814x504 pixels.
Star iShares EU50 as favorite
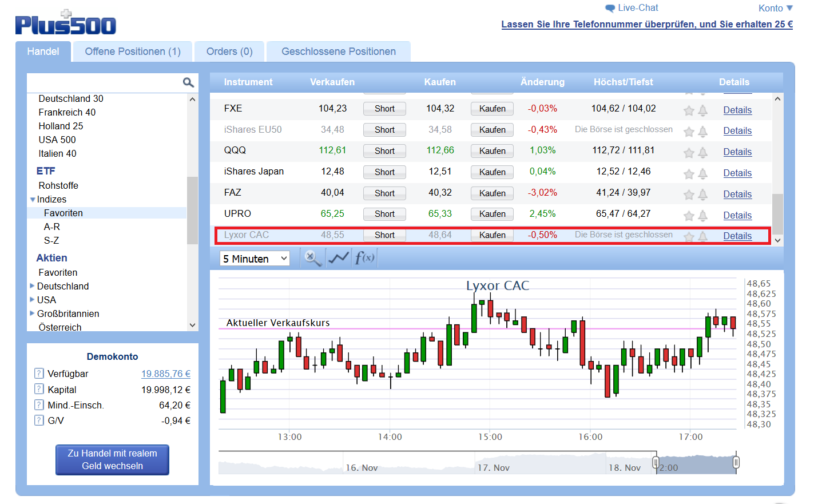[x=689, y=132]
